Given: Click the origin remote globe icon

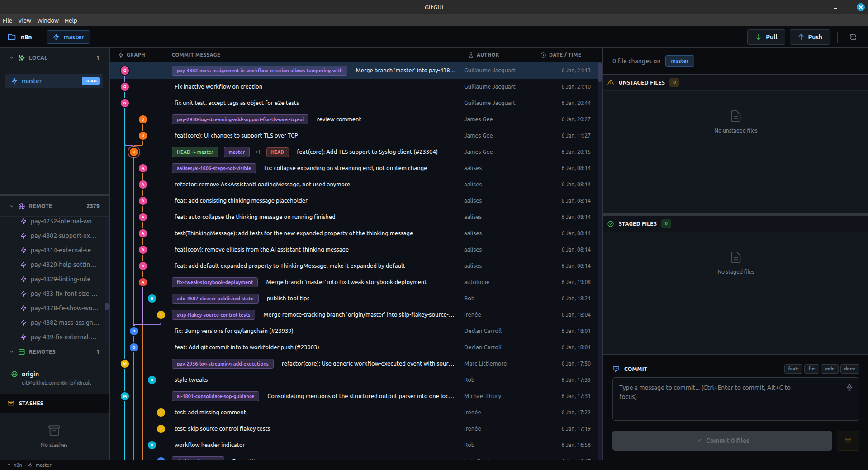Looking at the screenshot, I should pyautogui.click(x=14, y=374).
